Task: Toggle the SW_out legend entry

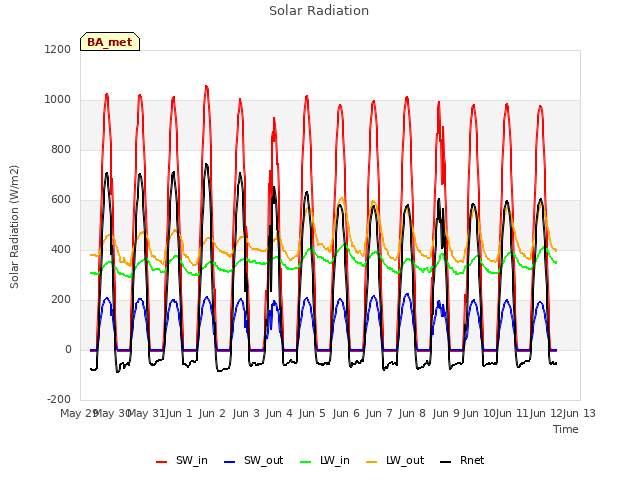Action: pyautogui.click(x=253, y=461)
